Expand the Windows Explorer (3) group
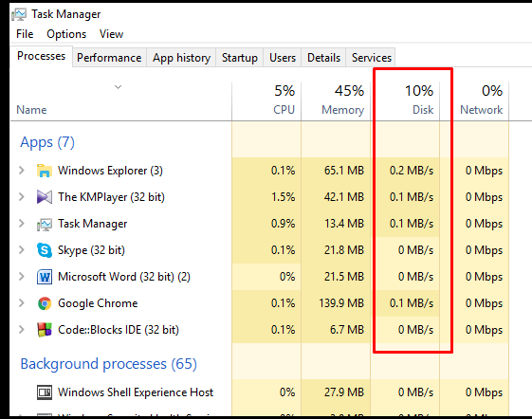Image resolution: width=532 pixels, height=419 pixels. [x=22, y=170]
